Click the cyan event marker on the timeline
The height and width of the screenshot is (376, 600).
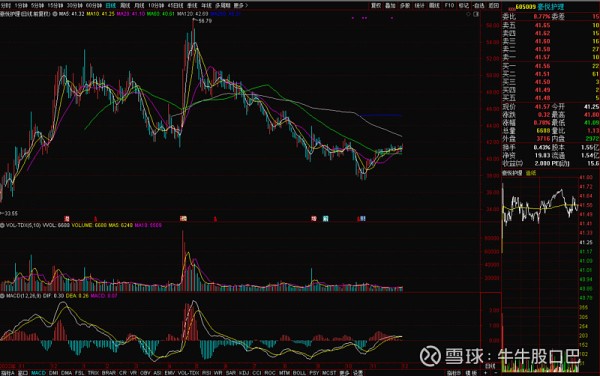point(325,219)
